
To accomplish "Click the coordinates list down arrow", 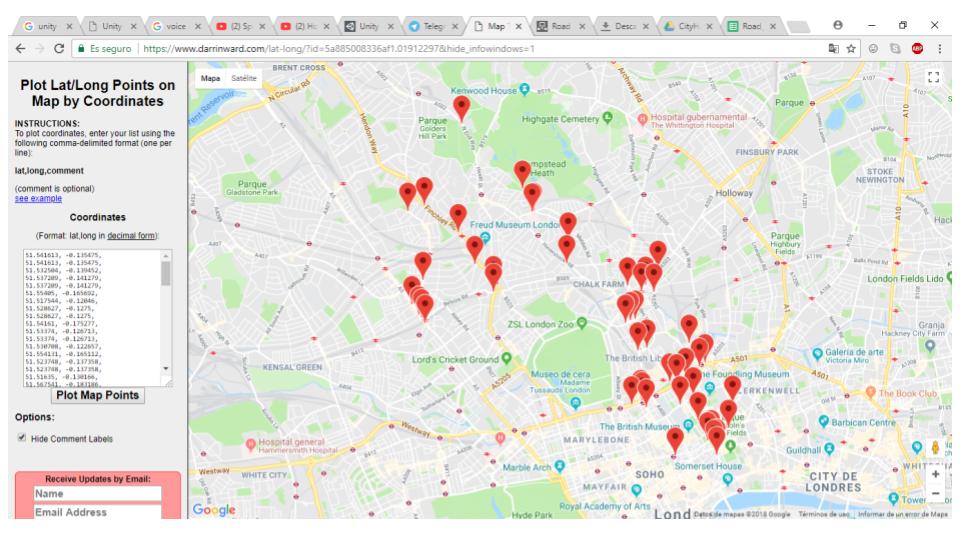I will (166, 369).
